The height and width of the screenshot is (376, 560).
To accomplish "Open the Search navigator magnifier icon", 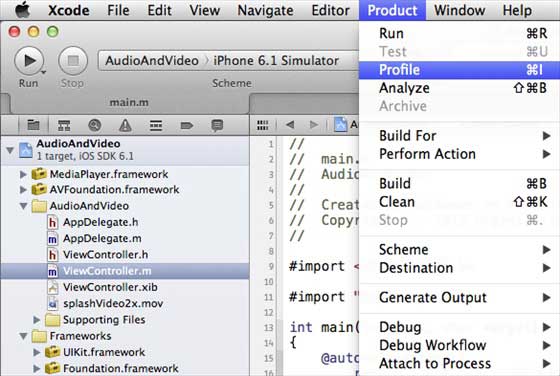I will [94, 125].
